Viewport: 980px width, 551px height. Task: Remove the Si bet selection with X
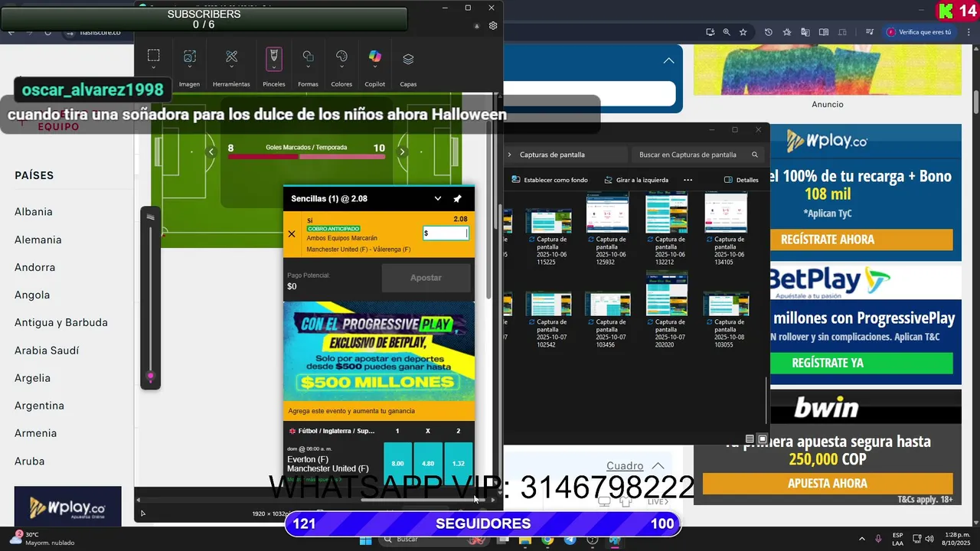coord(292,234)
